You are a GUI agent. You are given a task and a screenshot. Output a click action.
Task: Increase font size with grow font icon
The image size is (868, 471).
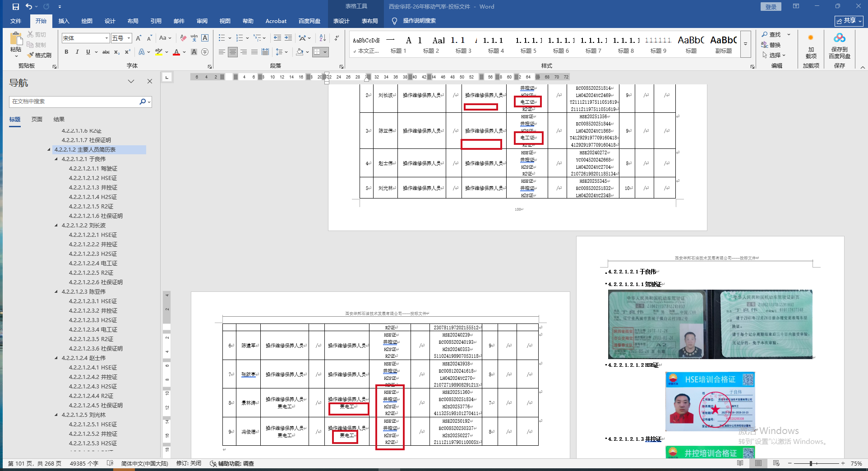click(139, 38)
